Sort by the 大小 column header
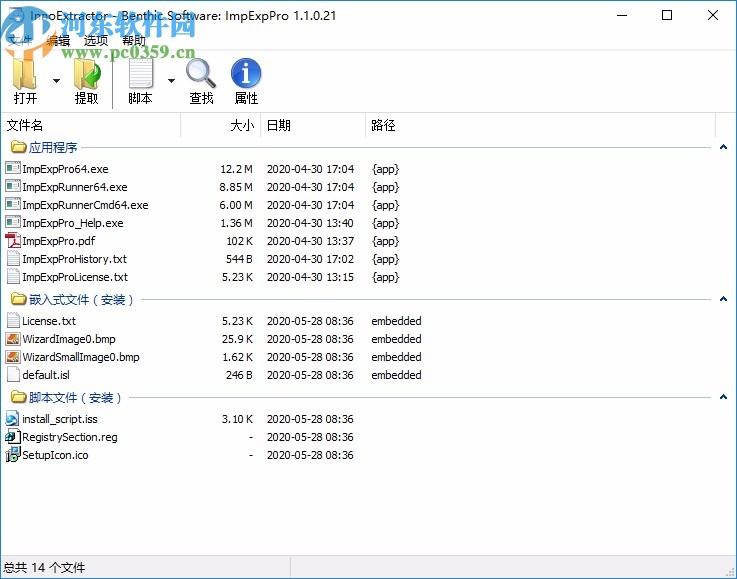Screen dimensions: 737x579 click(221, 125)
